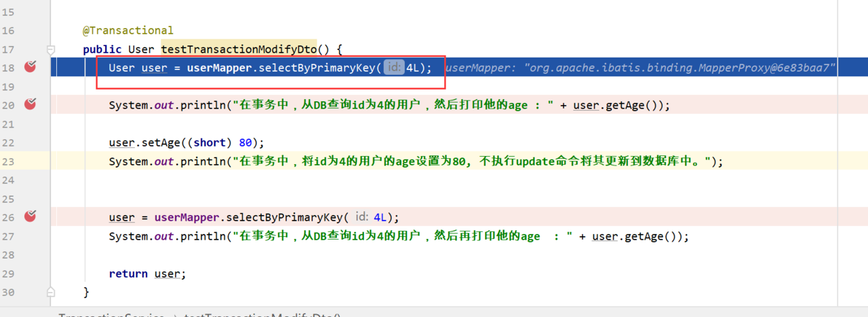Image resolution: width=868 pixels, height=317 pixels.
Task: Click System.out.println on line 27
Action: [x=167, y=236]
